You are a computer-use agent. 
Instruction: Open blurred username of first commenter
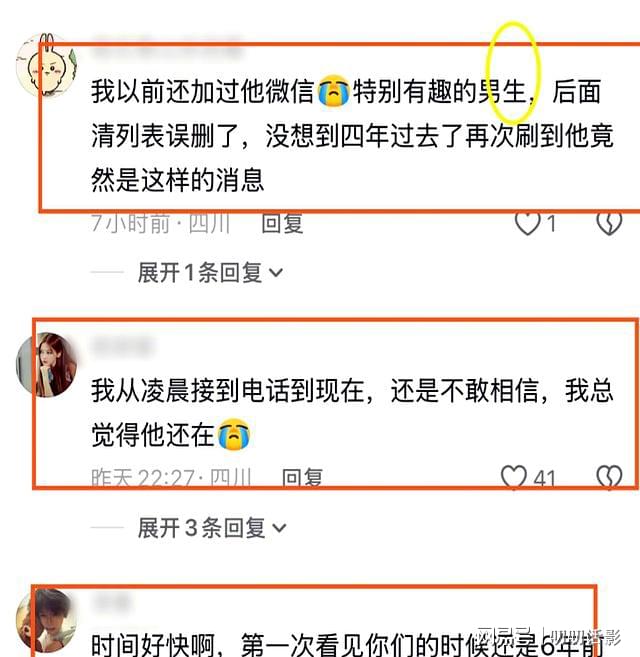click(x=168, y=48)
